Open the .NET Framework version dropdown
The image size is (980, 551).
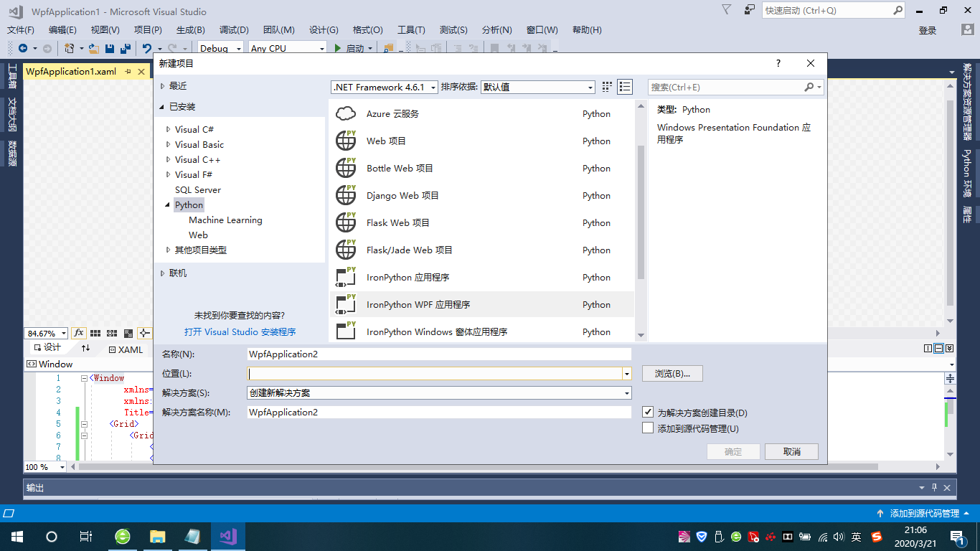coord(385,87)
